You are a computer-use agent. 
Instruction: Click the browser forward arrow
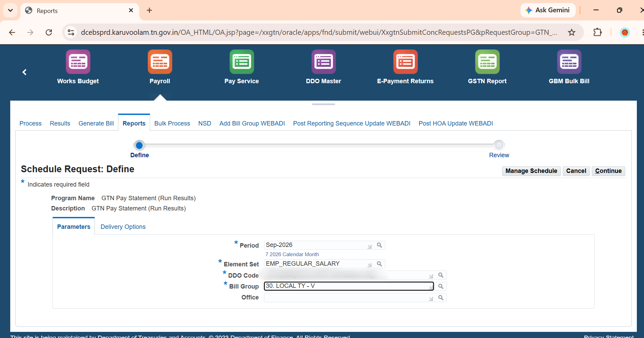click(x=30, y=32)
